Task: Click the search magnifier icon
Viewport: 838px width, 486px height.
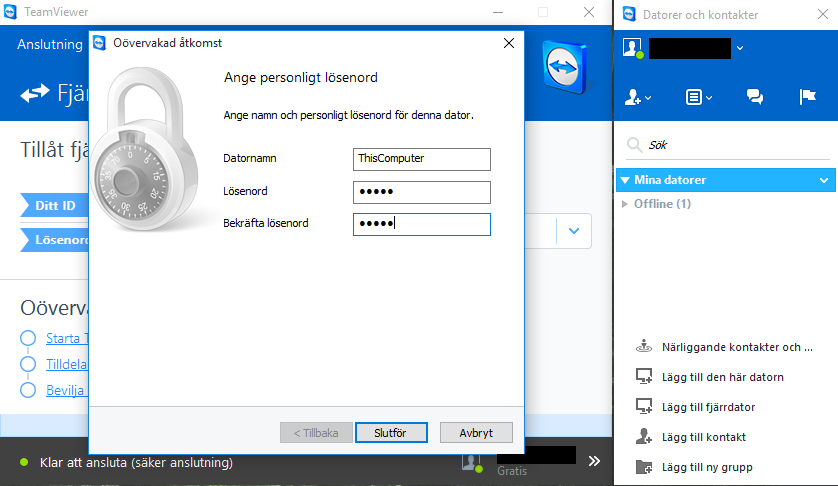Action: tap(634, 145)
